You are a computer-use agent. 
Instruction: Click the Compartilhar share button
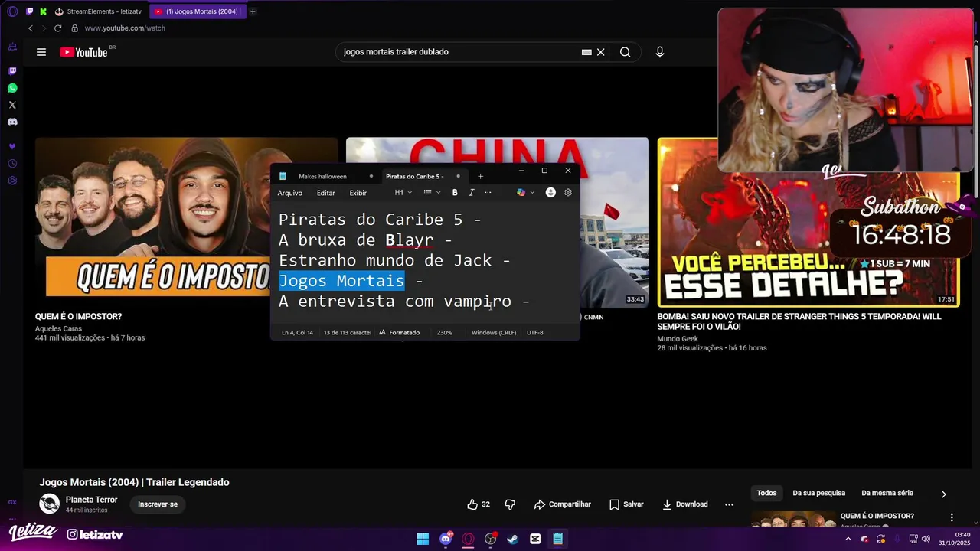pos(563,504)
